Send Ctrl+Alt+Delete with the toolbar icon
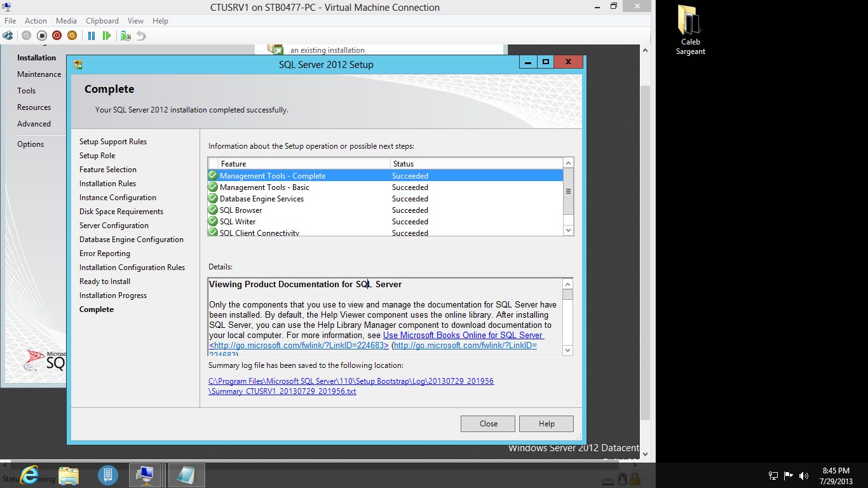868x488 pixels. tap(8, 36)
